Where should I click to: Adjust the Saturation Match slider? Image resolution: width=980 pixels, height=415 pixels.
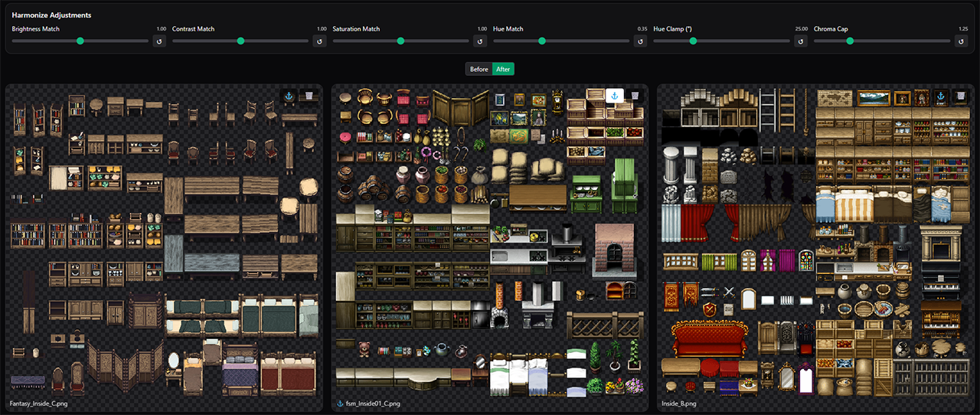(x=400, y=41)
